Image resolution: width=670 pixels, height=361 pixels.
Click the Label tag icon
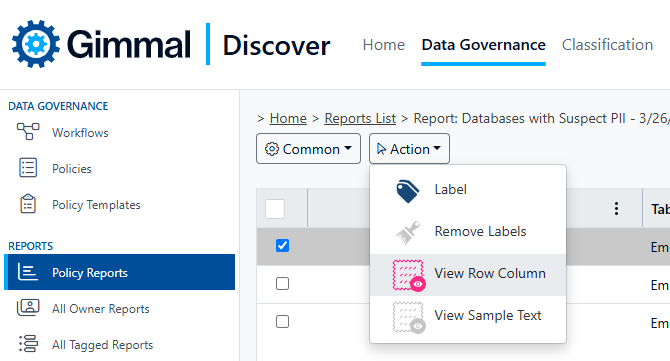(408, 191)
